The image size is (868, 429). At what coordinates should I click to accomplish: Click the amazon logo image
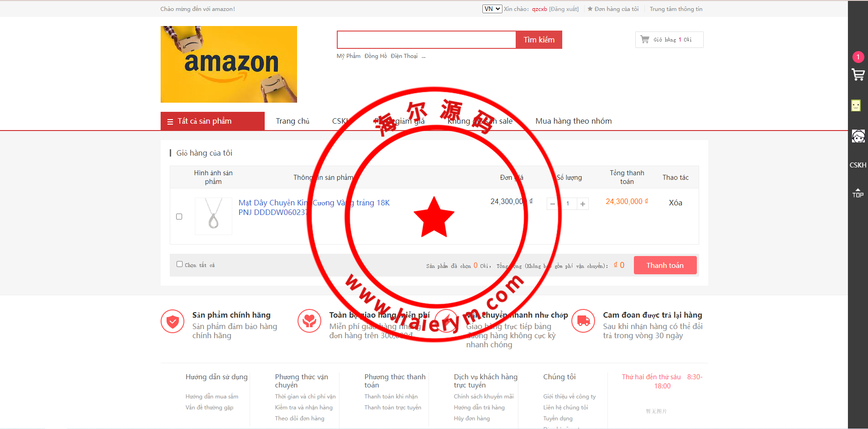[229, 64]
